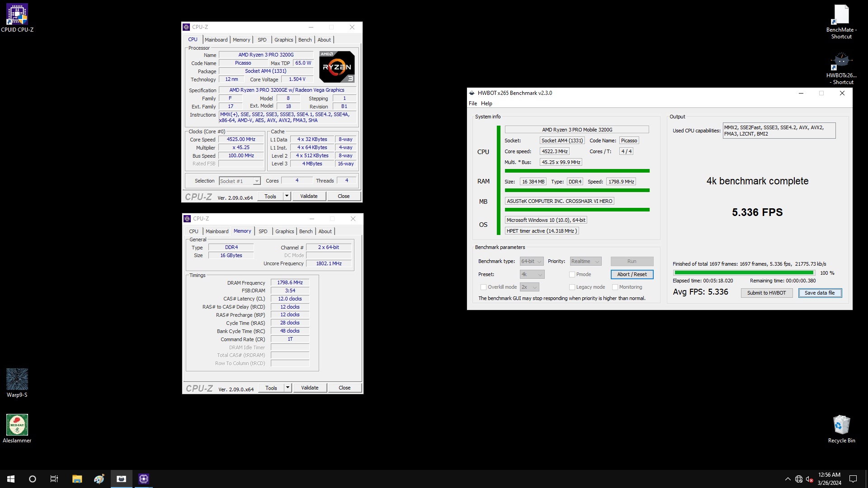The image size is (868, 488).
Task: Click Close button in Memory CPU-Z window
Action: click(x=344, y=388)
